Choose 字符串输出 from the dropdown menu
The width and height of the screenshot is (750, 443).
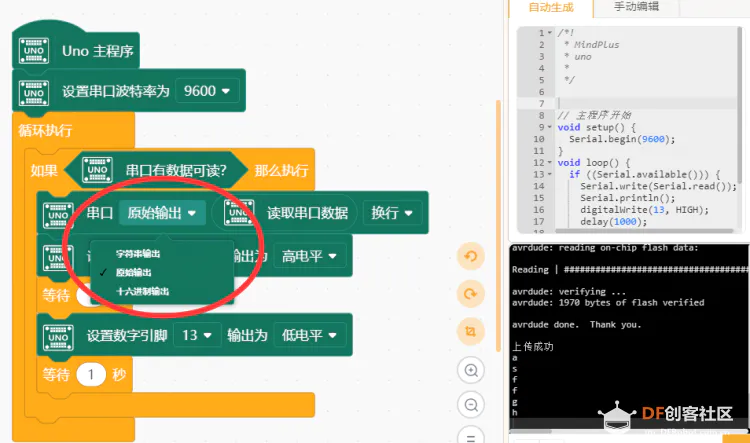[138, 254]
